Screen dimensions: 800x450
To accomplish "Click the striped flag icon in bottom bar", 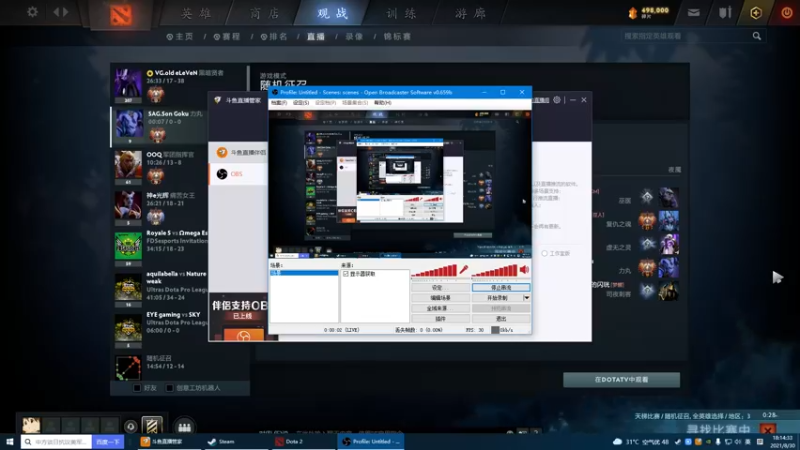I will (152, 426).
